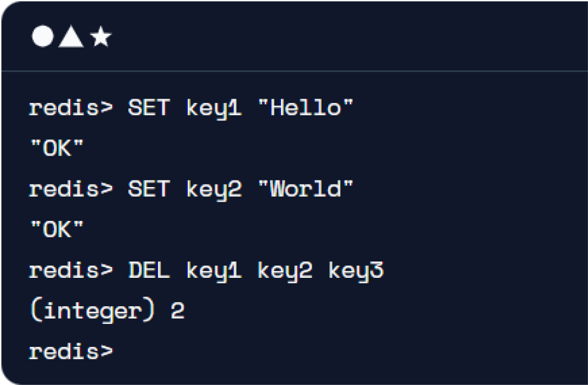Click the empty redis> prompt at bottom
This screenshot has height=385, width=588.
click(71, 351)
